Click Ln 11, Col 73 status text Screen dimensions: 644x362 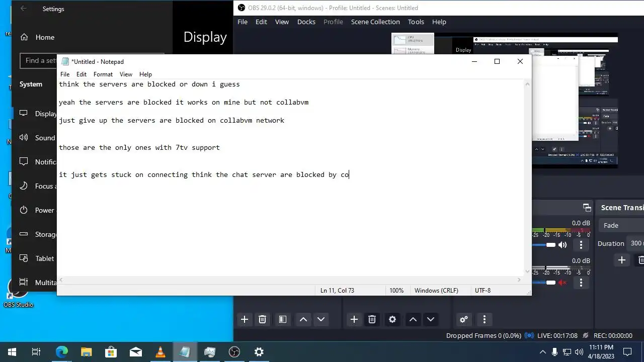tap(337, 290)
